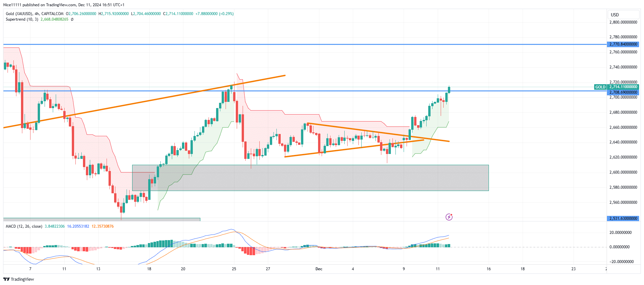This screenshot has width=644, height=285.
Task: Click the 2,531.63 price label
Action: click(623, 218)
